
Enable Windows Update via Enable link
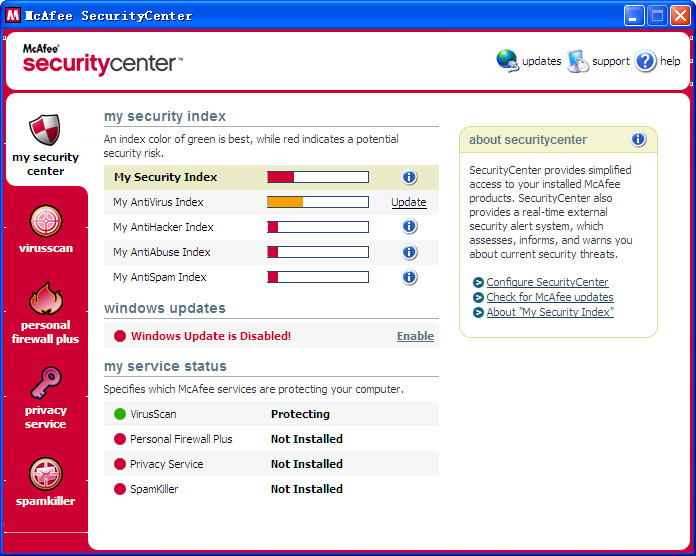[x=415, y=336]
